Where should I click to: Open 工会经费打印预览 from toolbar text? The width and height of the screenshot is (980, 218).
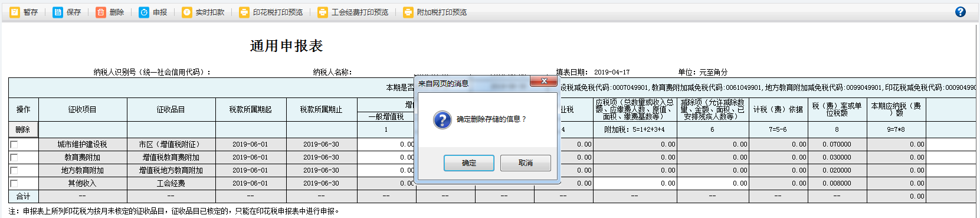point(360,12)
